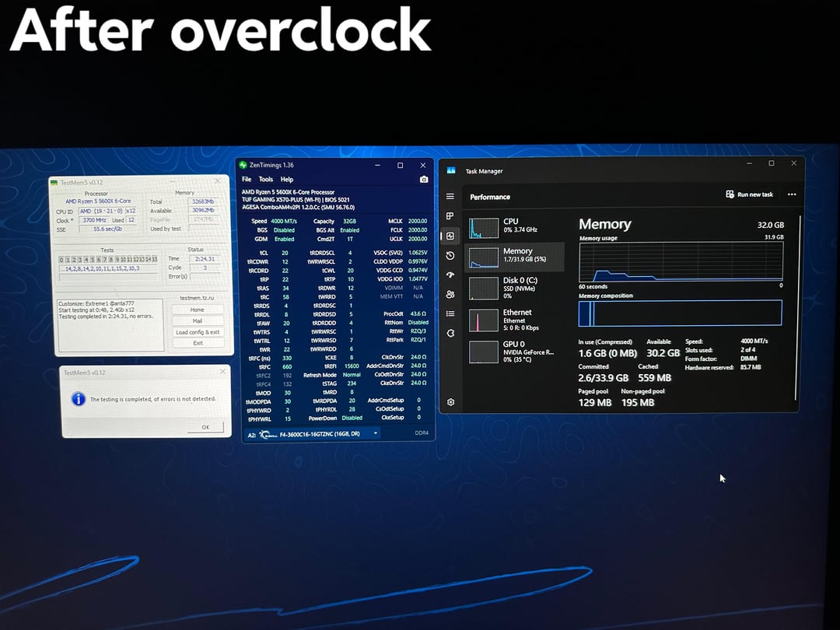This screenshot has width=840, height=630.
Task: Open the Task Manager hamburger navigation menu
Action: pos(450,197)
